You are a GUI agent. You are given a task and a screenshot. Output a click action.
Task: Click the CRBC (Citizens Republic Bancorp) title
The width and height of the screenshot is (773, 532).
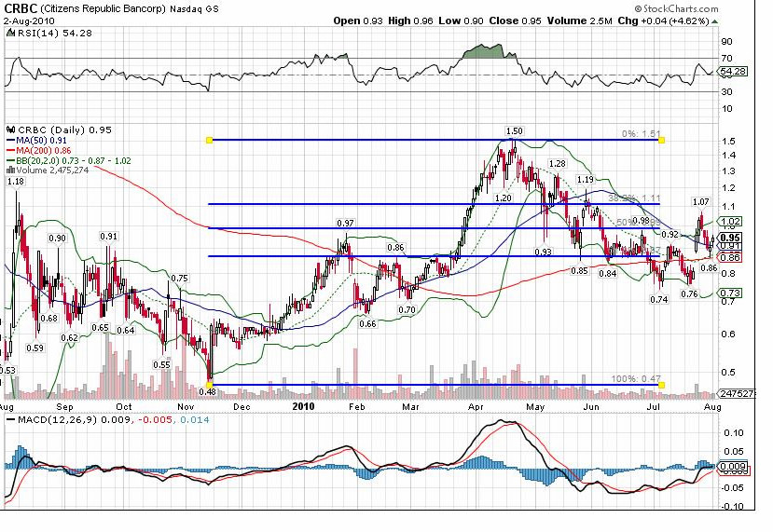coord(86,8)
